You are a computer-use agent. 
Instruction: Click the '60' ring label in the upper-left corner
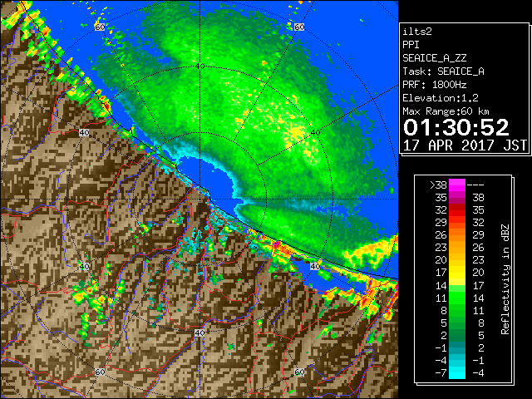point(100,27)
